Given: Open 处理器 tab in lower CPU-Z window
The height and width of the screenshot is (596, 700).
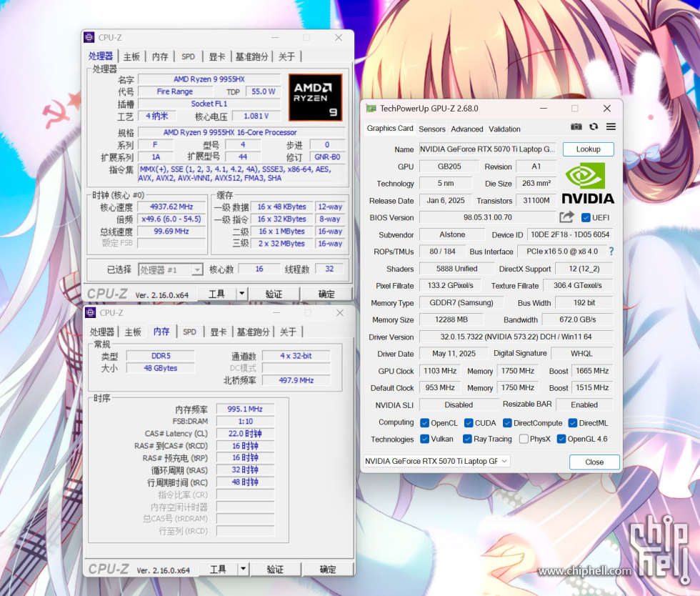Looking at the screenshot, I should (101, 332).
